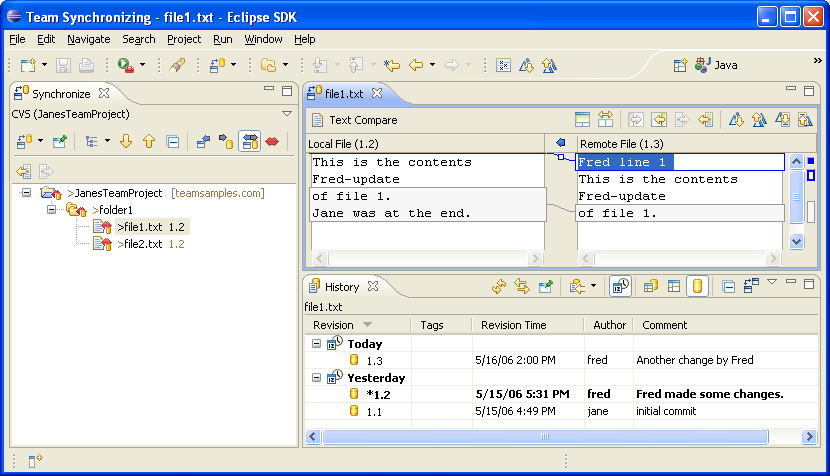Toggle Incoming Mode in Synchronize view
The width and height of the screenshot is (830, 476).
pyautogui.click(x=203, y=141)
